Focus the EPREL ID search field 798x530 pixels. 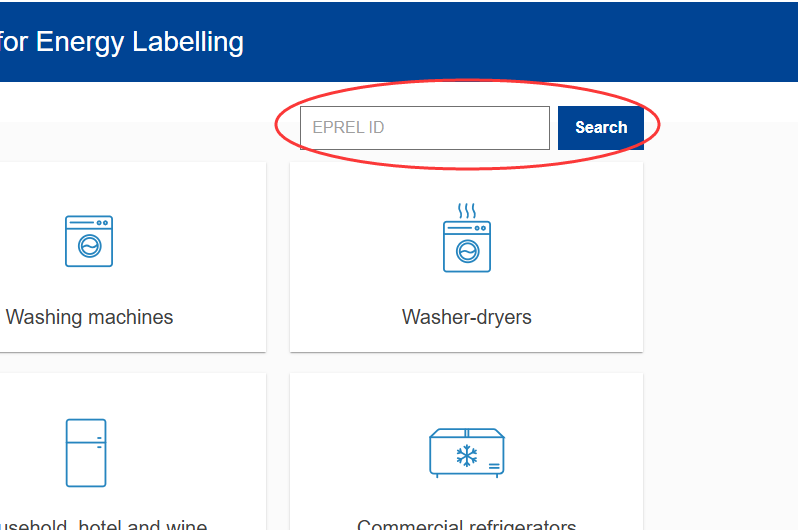[424, 128]
